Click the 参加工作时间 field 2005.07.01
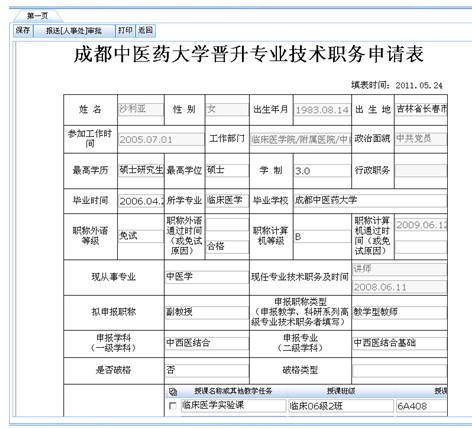 click(161, 139)
